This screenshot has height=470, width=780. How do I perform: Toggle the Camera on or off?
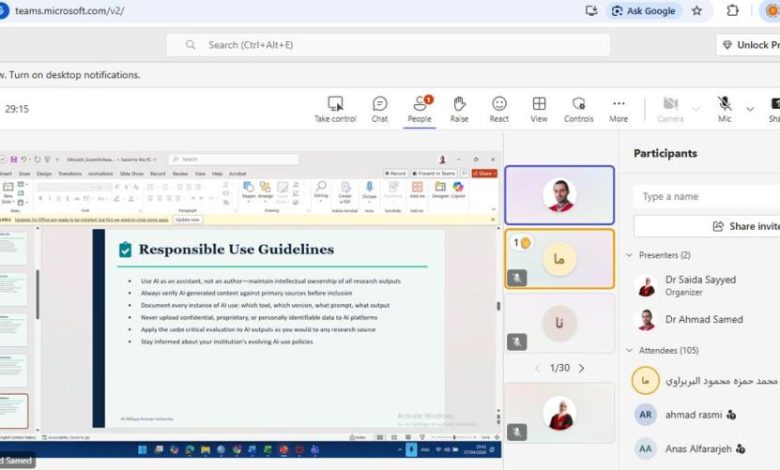pyautogui.click(x=670, y=105)
